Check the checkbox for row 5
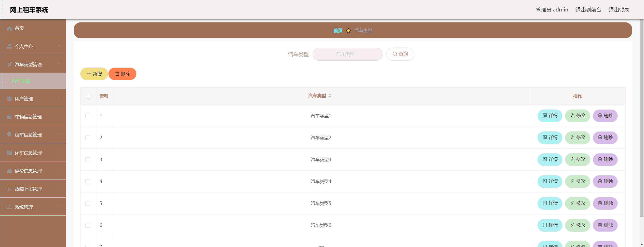Viewport: 644px width, 247px height. pos(88,203)
